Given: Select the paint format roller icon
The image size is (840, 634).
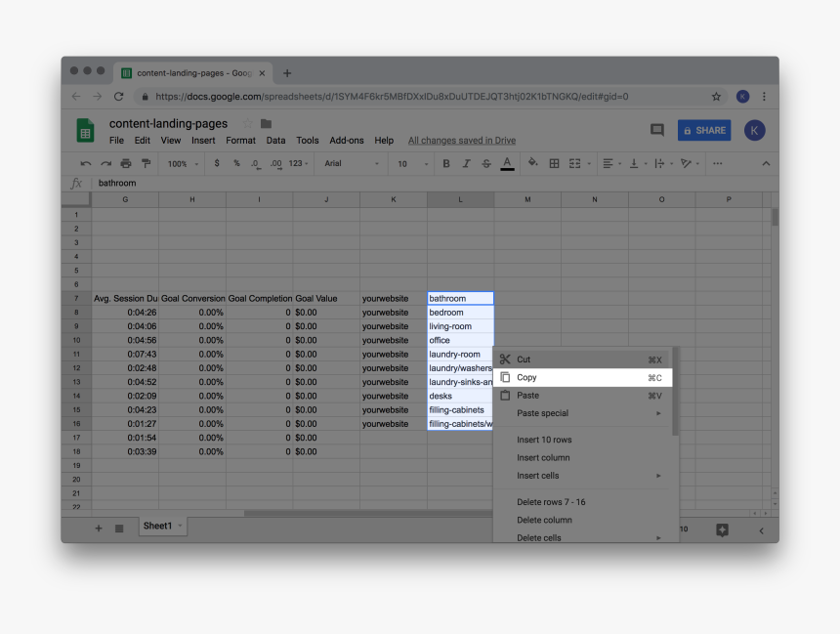Looking at the screenshot, I should point(146,163).
